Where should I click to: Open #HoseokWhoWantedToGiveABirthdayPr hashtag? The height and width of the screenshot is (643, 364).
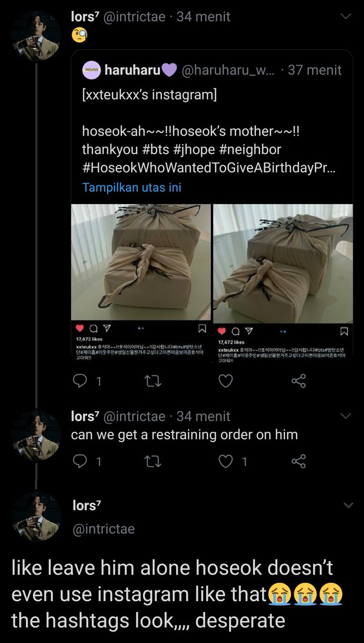pos(208,166)
